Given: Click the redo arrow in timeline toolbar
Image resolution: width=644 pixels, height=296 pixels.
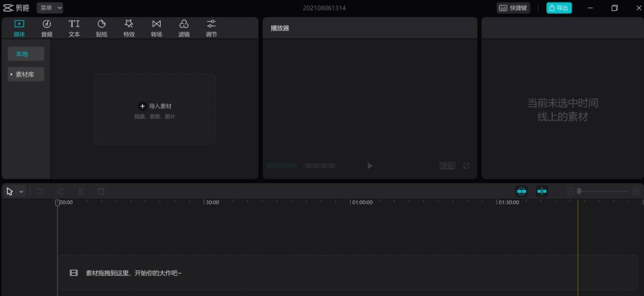Looking at the screenshot, I should point(61,191).
